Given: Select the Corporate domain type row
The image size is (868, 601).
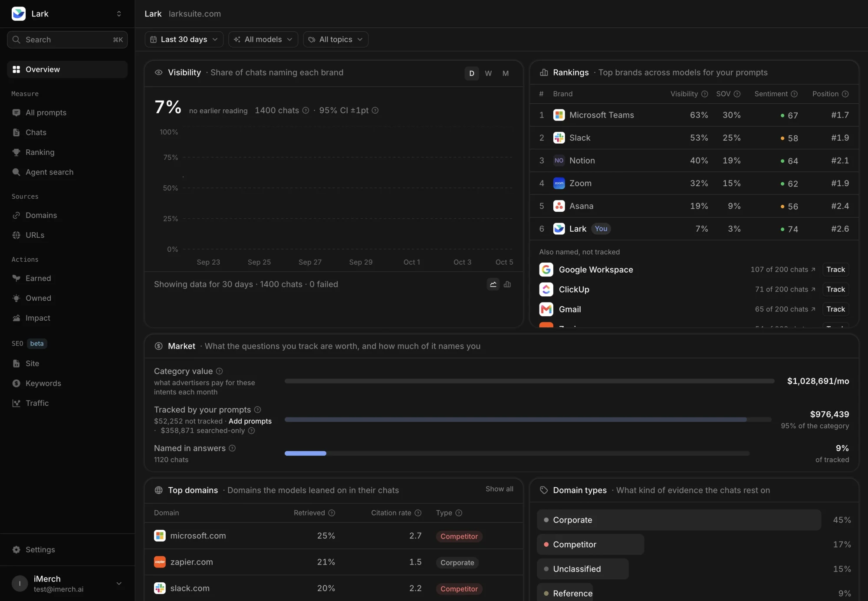Looking at the screenshot, I should point(694,520).
